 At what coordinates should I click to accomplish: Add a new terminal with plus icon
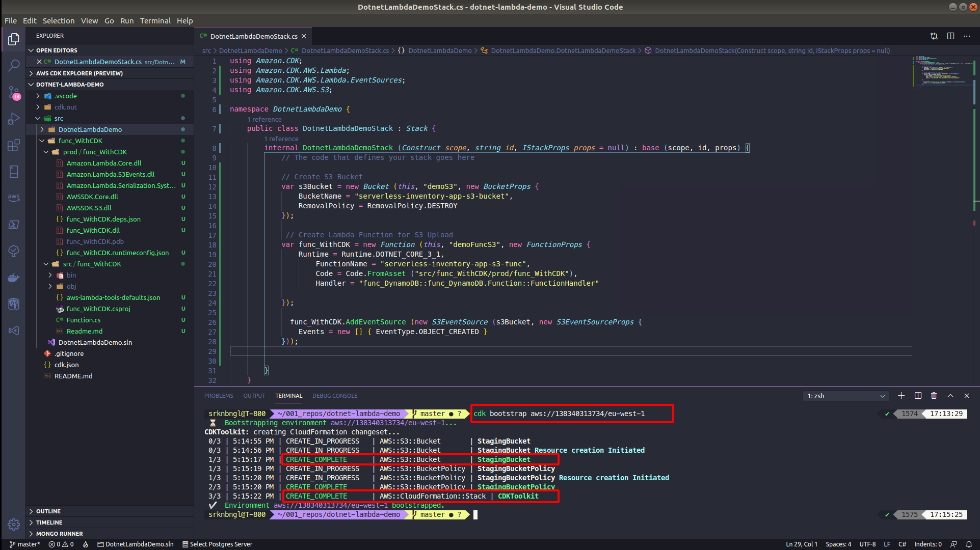click(x=901, y=396)
